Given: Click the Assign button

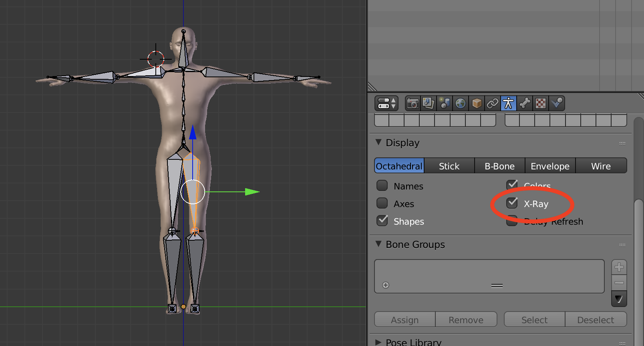Looking at the screenshot, I should pos(405,320).
